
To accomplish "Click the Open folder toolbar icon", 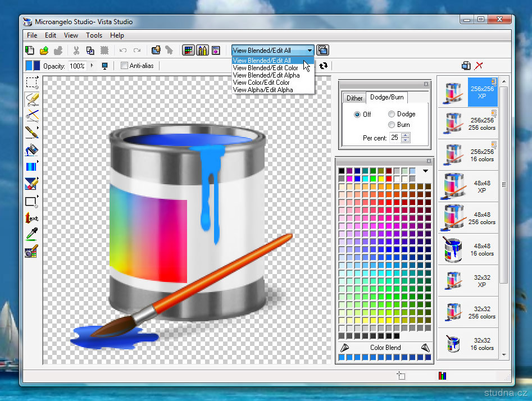I will point(44,51).
